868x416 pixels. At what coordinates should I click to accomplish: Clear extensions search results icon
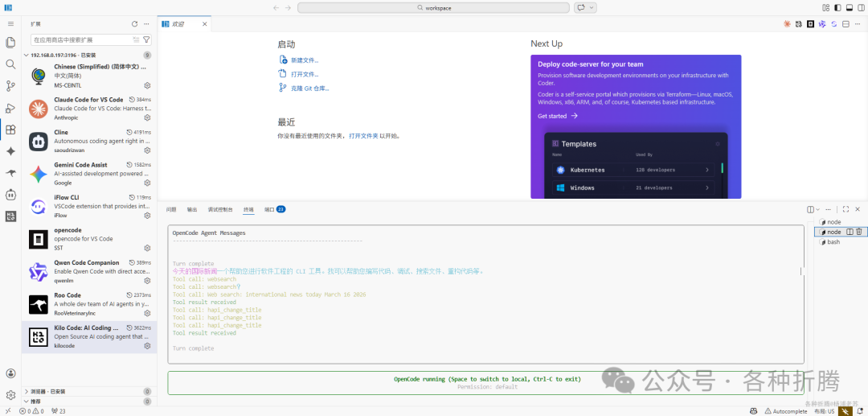click(x=136, y=40)
